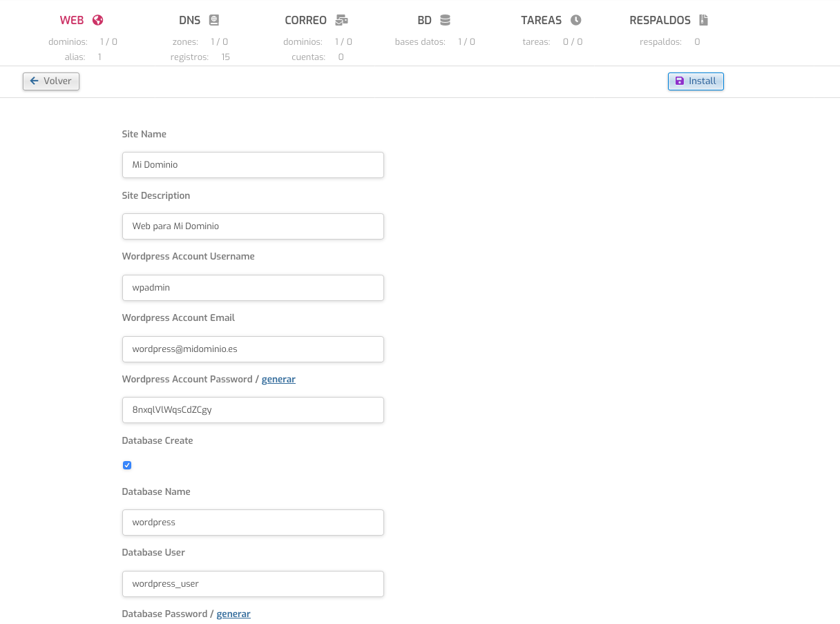The image size is (840, 624).
Task: Click the Site Description field
Action: point(253,226)
